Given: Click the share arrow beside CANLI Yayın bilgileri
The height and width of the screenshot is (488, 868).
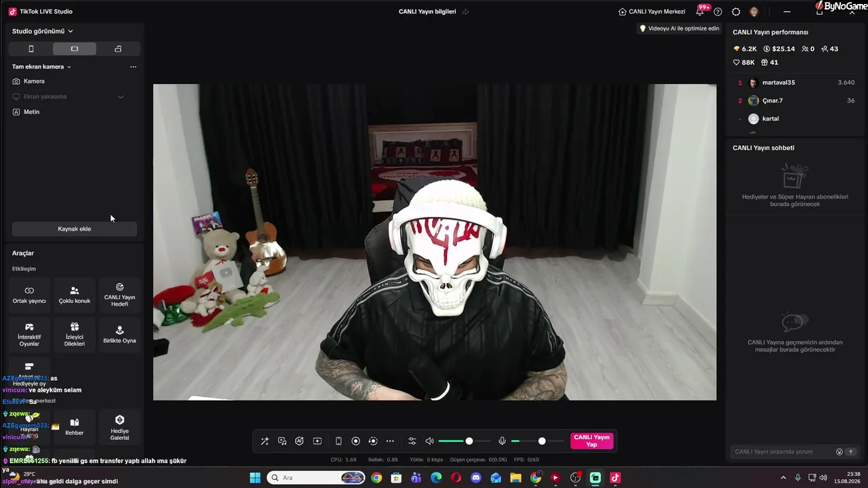Looking at the screenshot, I should coord(465,12).
